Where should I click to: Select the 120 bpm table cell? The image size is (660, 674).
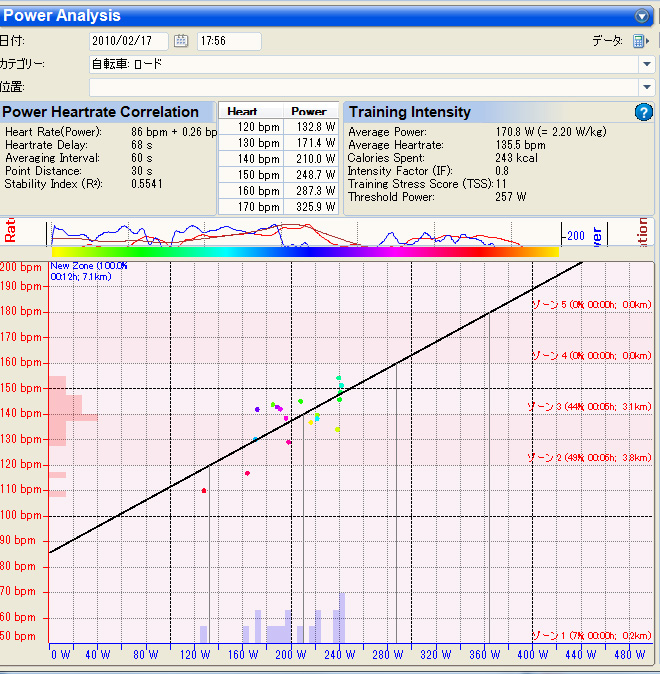coord(251,127)
